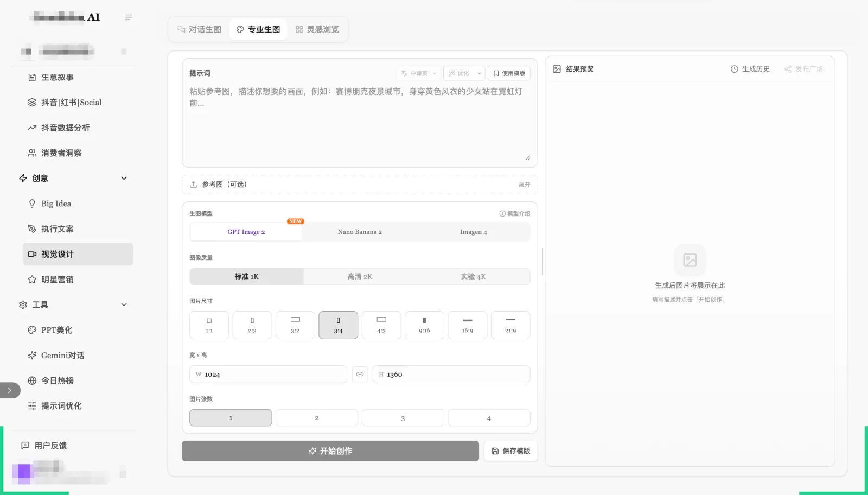Select 21:9 image ratio

510,325
